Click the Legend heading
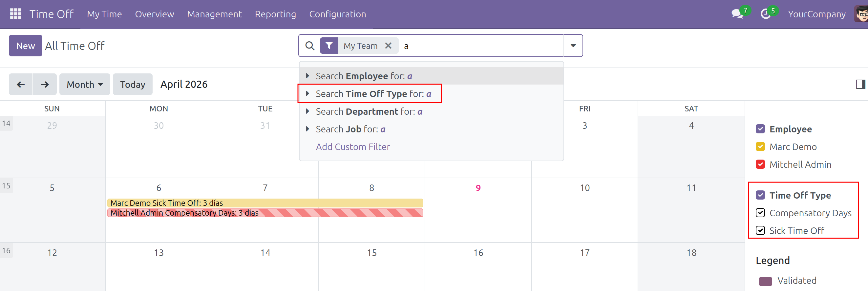 [772, 261]
